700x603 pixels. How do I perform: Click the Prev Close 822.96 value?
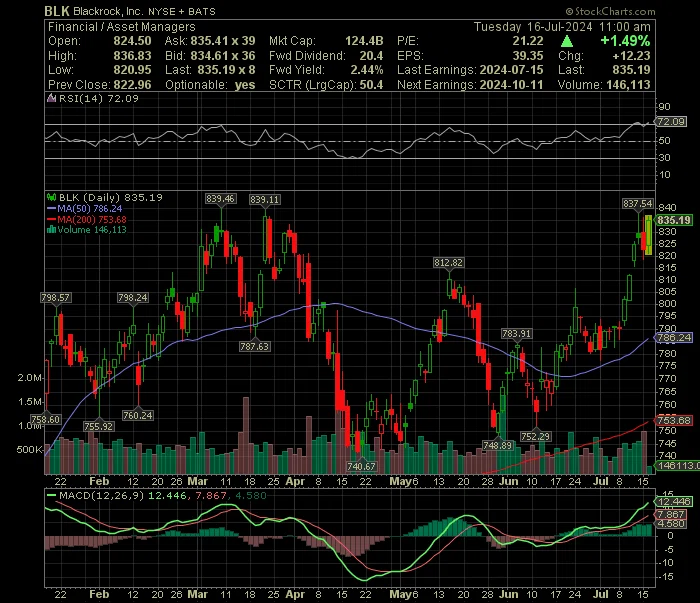[132, 85]
